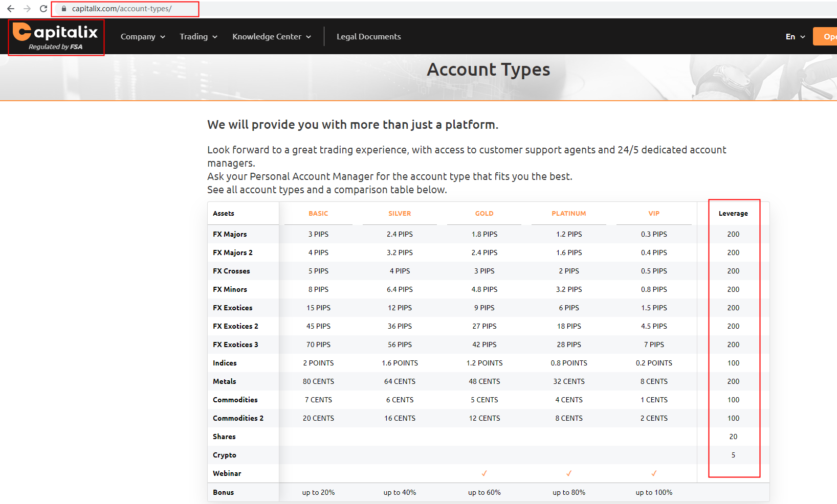Open the Knowledge Center dropdown
The image size is (837, 504).
(x=272, y=37)
